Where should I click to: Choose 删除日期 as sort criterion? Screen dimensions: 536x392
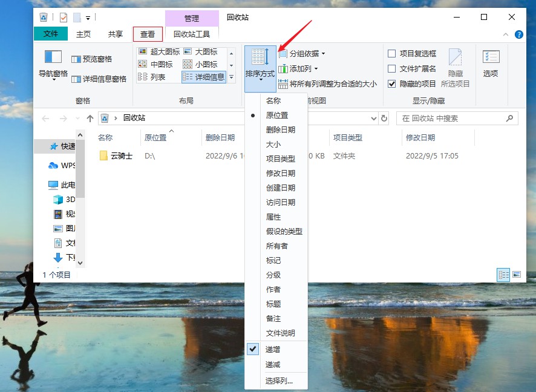click(279, 129)
